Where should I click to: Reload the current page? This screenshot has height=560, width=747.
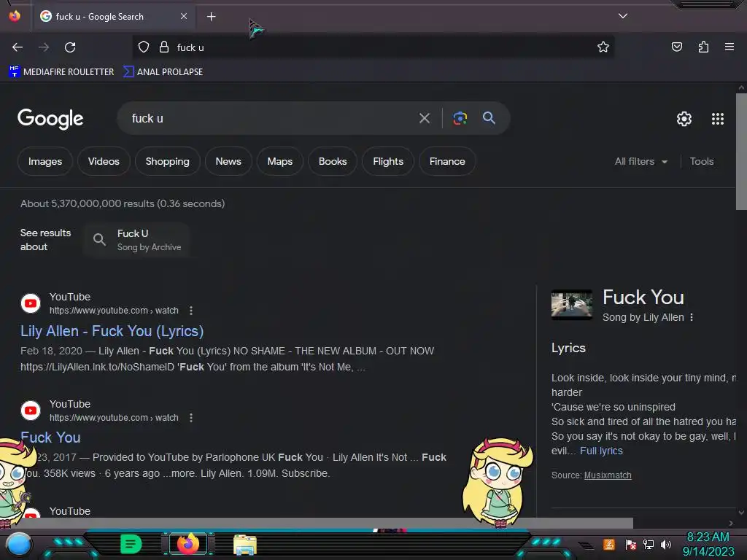click(70, 47)
